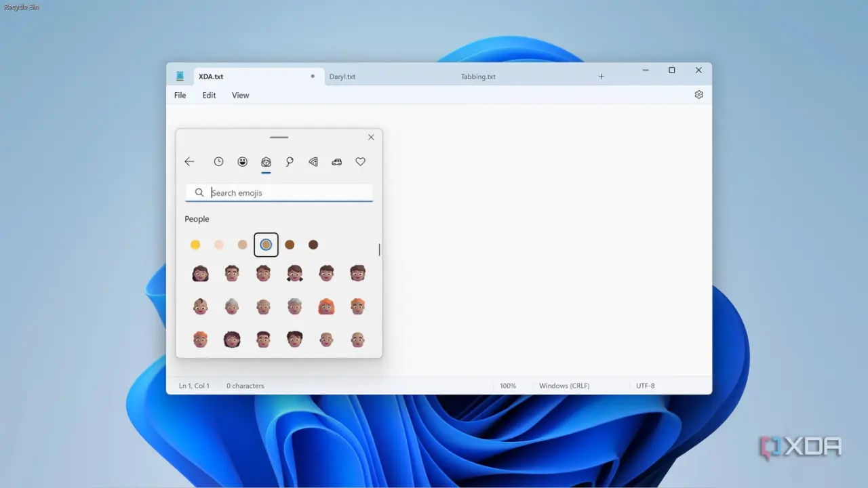Go back using the emoji panel arrow

point(189,161)
